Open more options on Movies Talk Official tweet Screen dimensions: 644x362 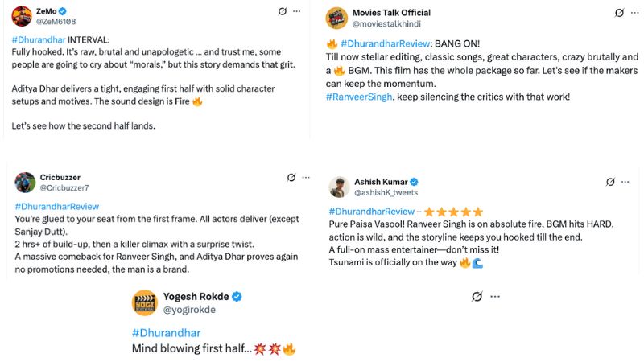pos(634,13)
